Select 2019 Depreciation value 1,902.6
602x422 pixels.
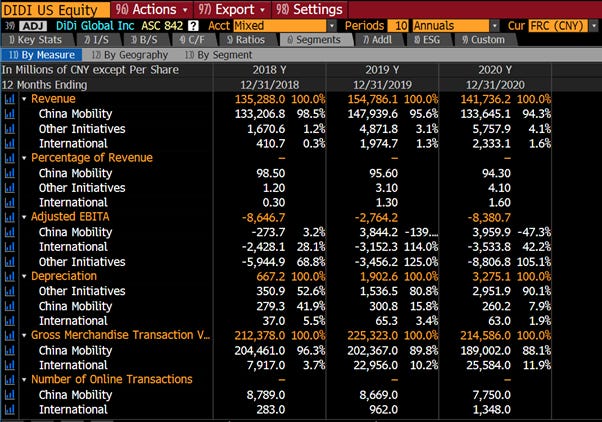click(379, 276)
